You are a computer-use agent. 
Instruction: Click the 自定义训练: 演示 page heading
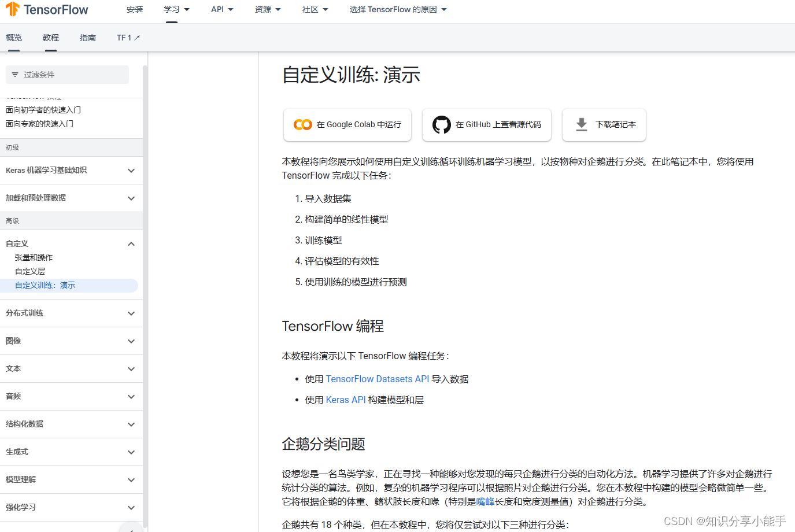tap(351, 75)
